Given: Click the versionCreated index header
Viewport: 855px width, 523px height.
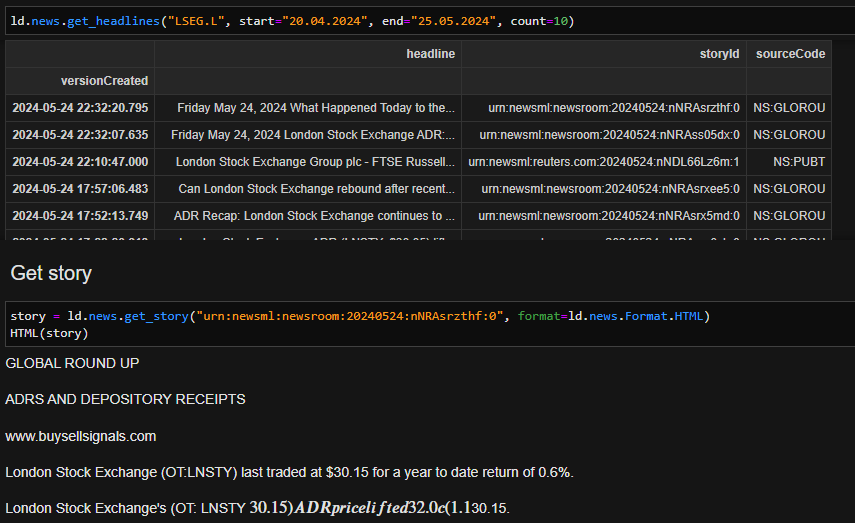Looking at the screenshot, I should tap(104, 81).
